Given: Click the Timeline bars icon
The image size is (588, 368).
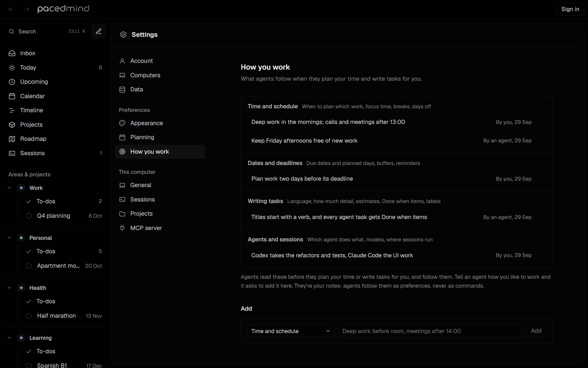Looking at the screenshot, I should click(12, 110).
